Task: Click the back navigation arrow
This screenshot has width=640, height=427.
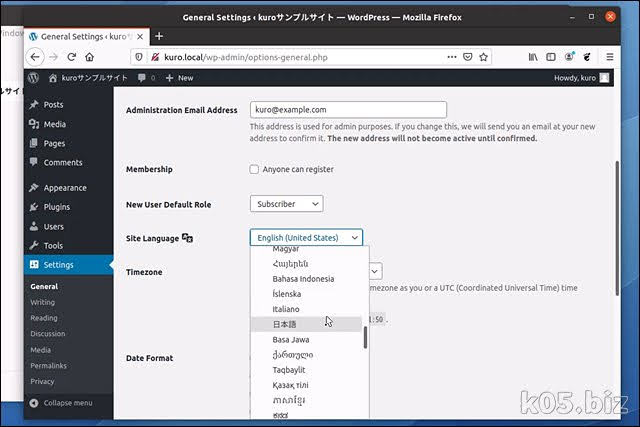Action: pos(35,57)
